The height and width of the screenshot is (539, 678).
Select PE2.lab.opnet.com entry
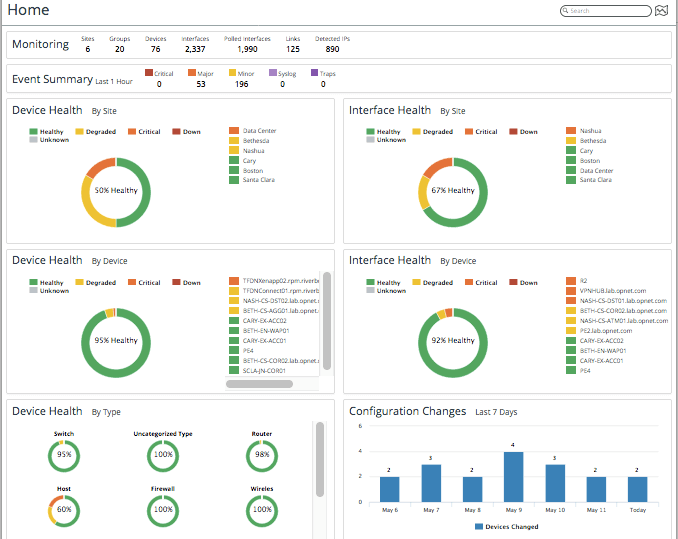tap(599, 331)
